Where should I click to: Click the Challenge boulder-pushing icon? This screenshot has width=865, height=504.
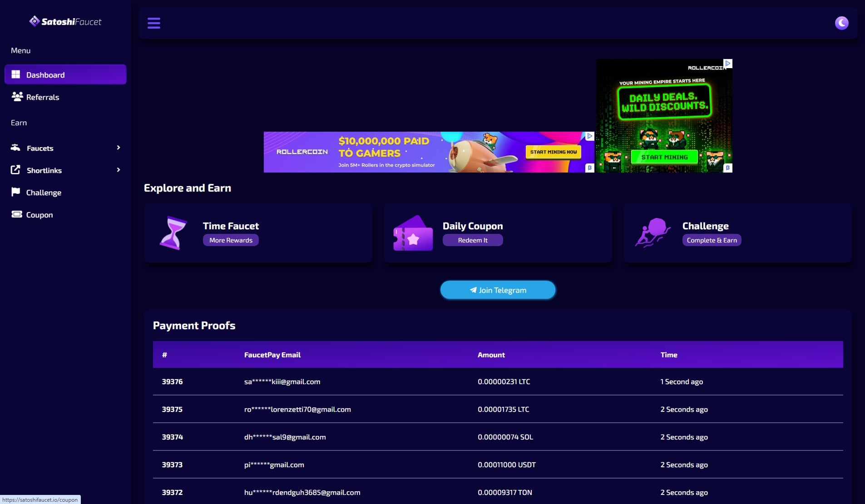coord(652,232)
